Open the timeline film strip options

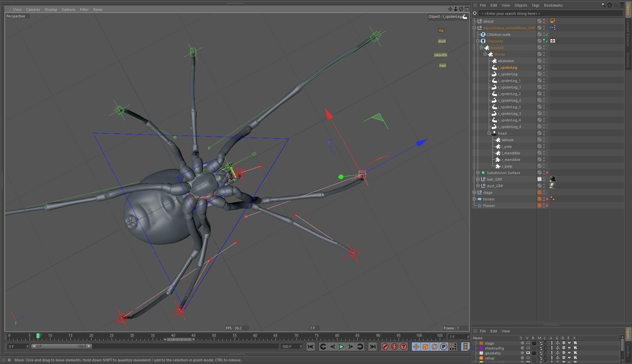tap(465, 347)
